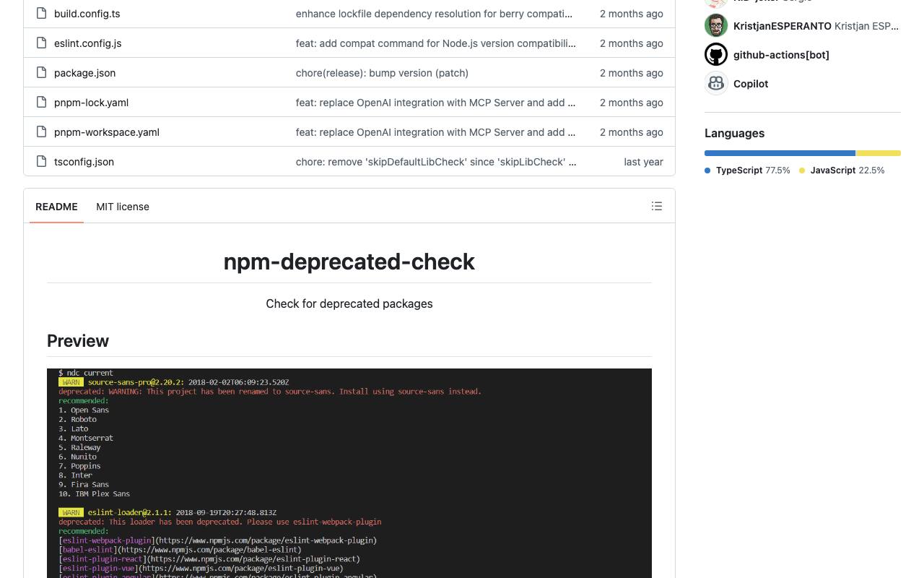This screenshot has height=578, width=924.
Task: Switch to the README tab
Action: pos(56,206)
